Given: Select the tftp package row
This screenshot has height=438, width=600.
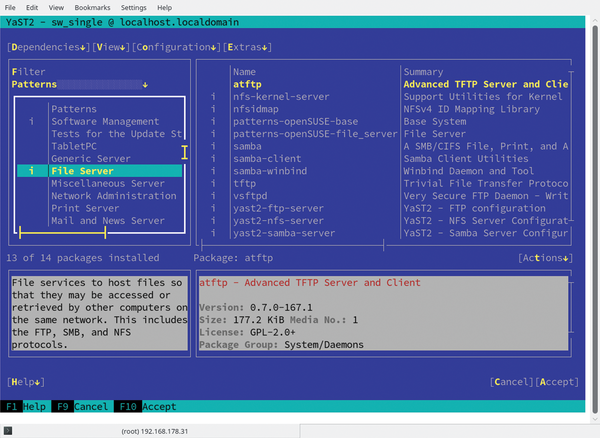Looking at the screenshot, I should pyautogui.click(x=385, y=184).
